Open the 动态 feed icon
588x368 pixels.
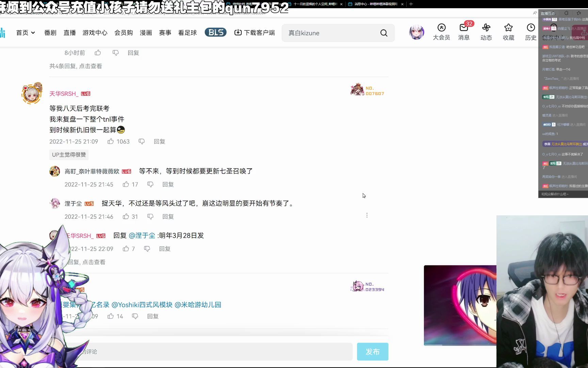(486, 32)
